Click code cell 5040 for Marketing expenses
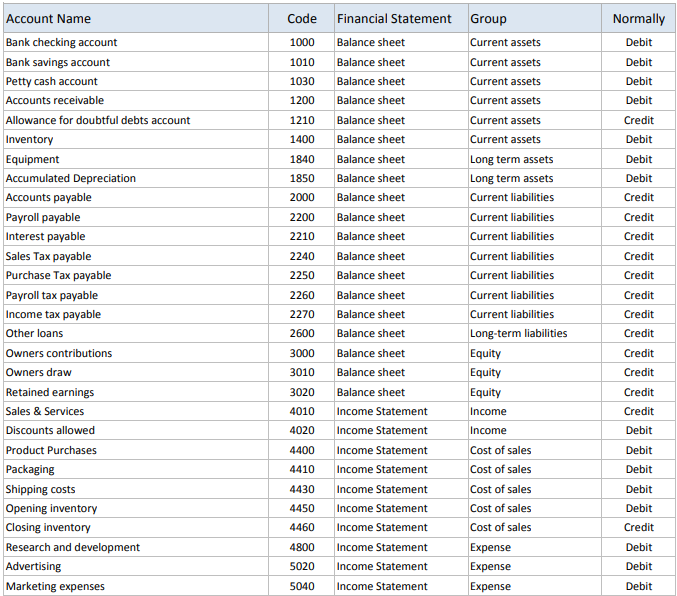Viewport: 677px width, 596px height. [x=301, y=586]
